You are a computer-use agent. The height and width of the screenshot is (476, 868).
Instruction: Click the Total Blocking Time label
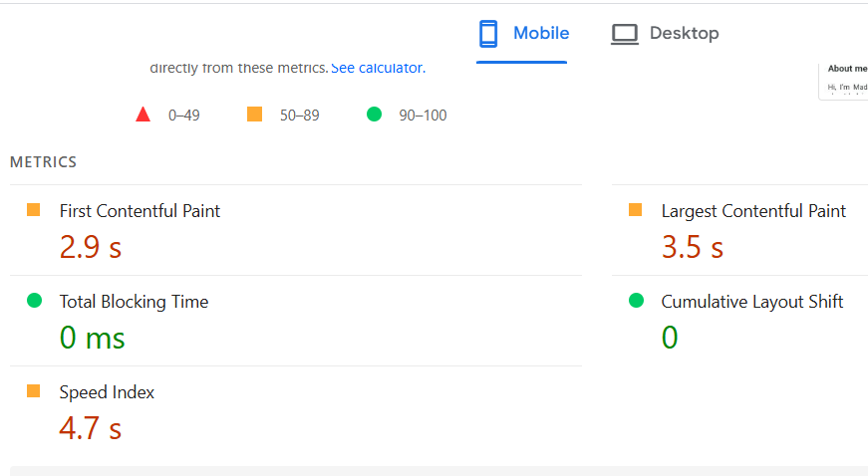tap(134, 302)
